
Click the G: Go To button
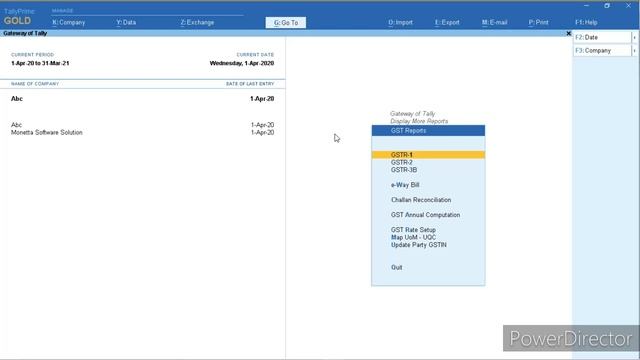pos(286,22)
